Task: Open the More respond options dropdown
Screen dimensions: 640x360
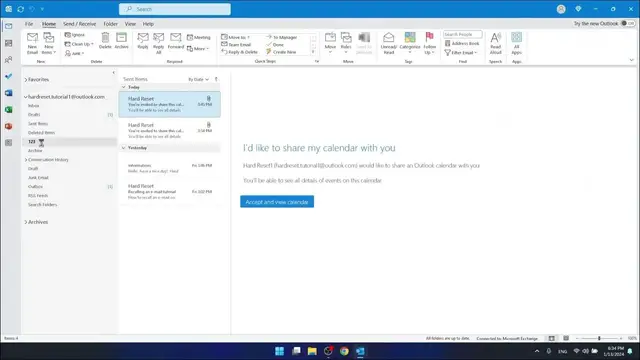Action: [x=198, y=49]
